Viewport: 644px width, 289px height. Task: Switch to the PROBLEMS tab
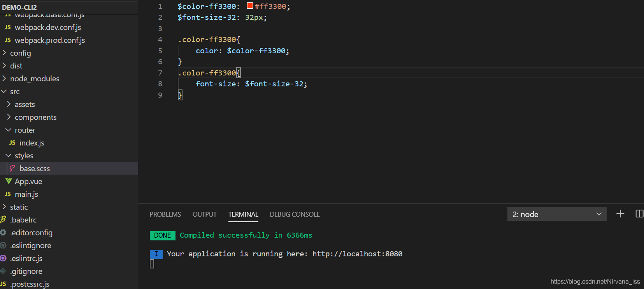click(x=165, y=214)
